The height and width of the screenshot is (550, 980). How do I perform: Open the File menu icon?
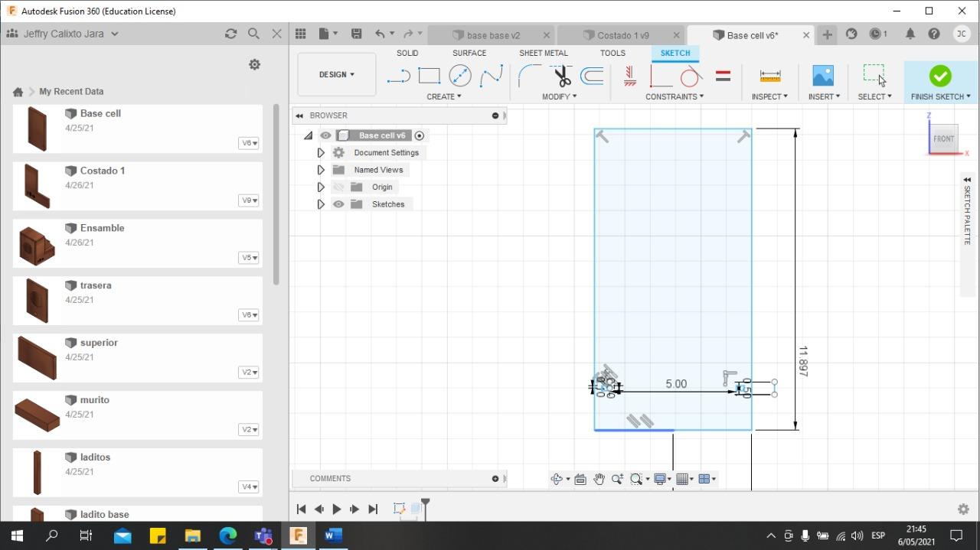[x=328, y=34]
